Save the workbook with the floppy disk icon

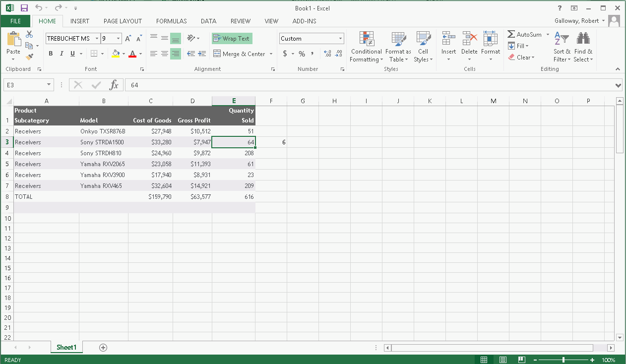pyautogui.click(x=24, y=8)
